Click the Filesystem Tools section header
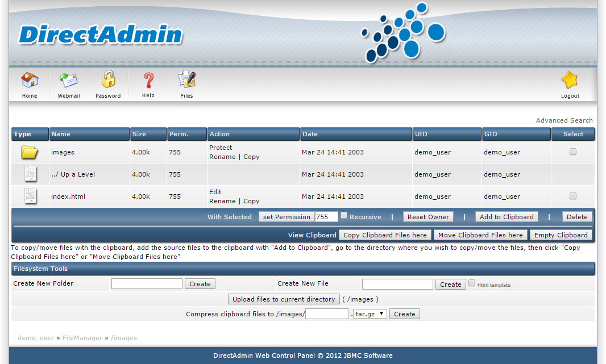 pos(303,269)
